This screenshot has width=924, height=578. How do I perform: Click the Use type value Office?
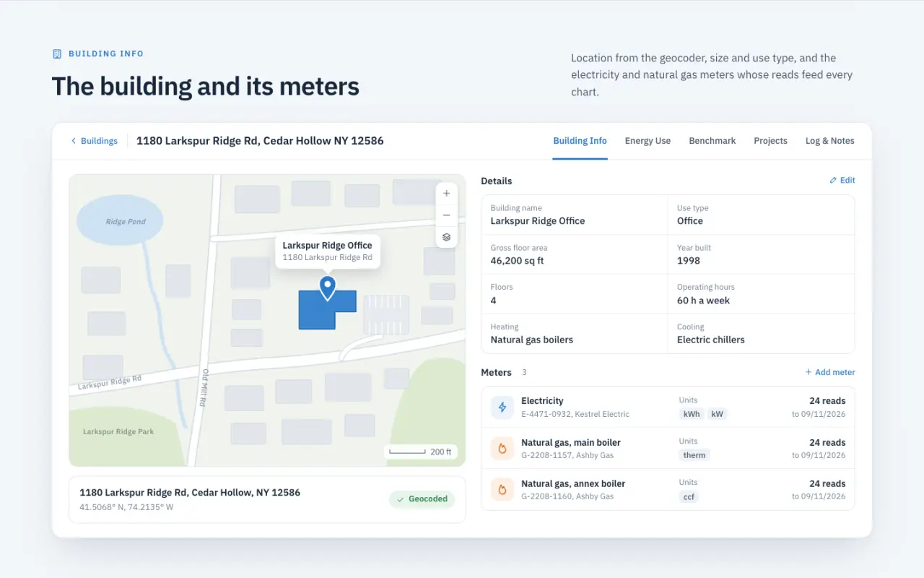[x=690, y=221]
